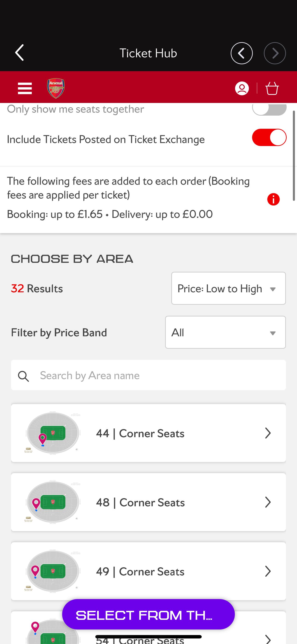This screenshot has height=644, width=297.
Task: Expand the Filter by Price Band dropdown
Action: click(x=225, y=332)
